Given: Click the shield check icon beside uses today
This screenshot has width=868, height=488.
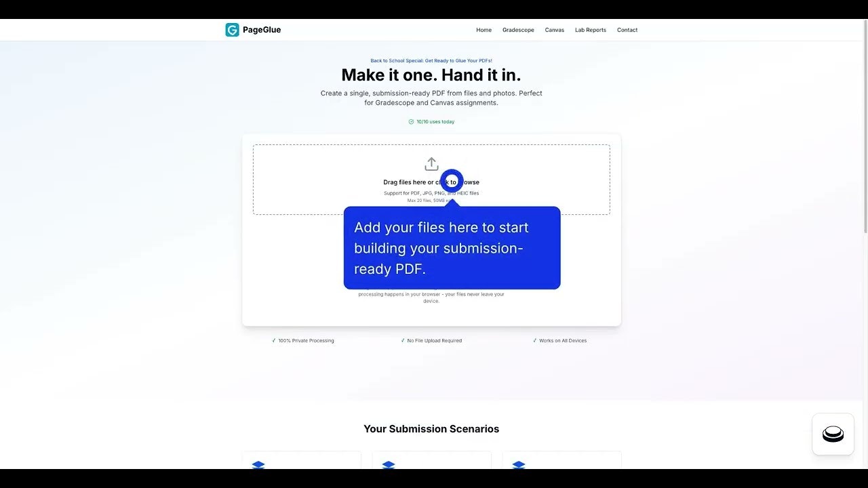Looking at the screenshot, I should [x=411, y=122].
